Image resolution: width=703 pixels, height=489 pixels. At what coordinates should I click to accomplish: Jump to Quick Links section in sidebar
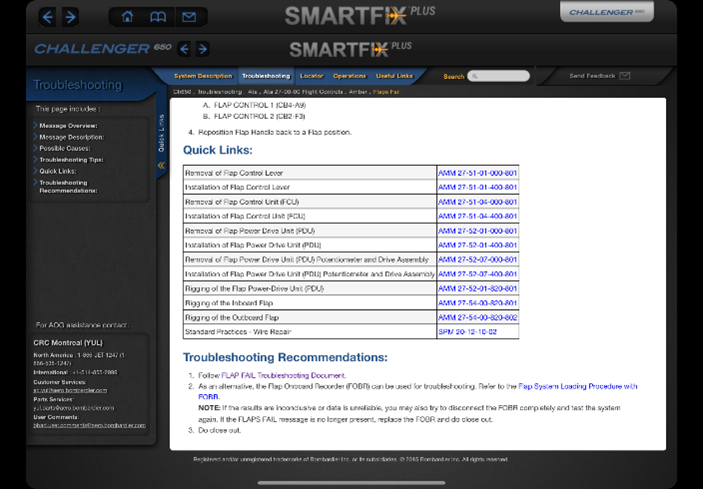58,171
